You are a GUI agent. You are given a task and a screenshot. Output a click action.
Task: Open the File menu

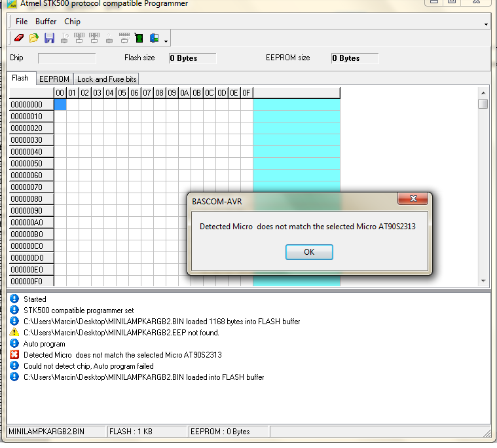[22, 22]
